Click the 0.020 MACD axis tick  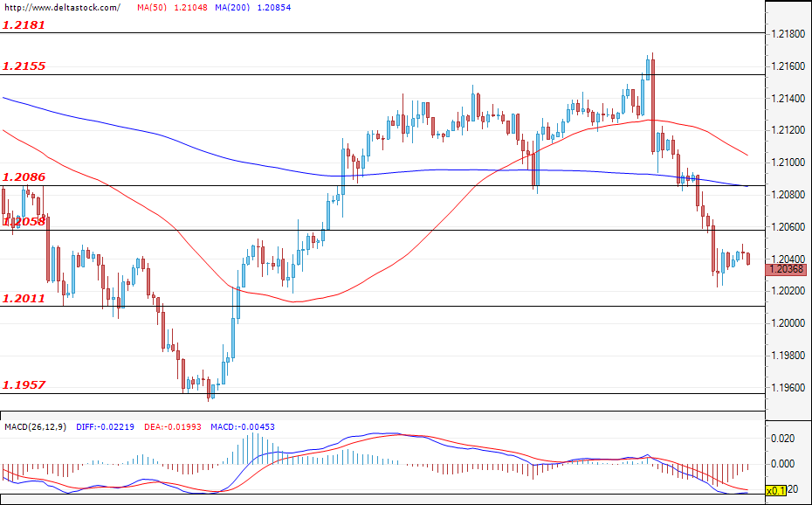[783, 439]
